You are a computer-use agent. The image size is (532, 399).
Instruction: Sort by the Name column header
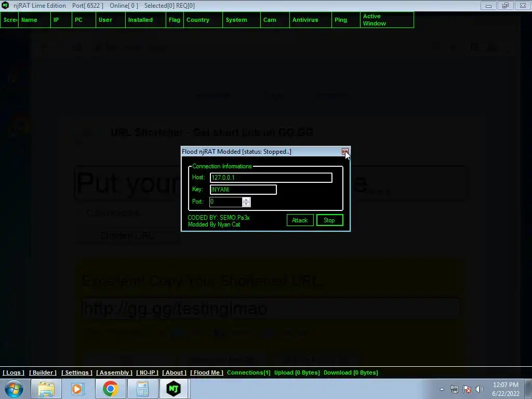tap(34, 20)
